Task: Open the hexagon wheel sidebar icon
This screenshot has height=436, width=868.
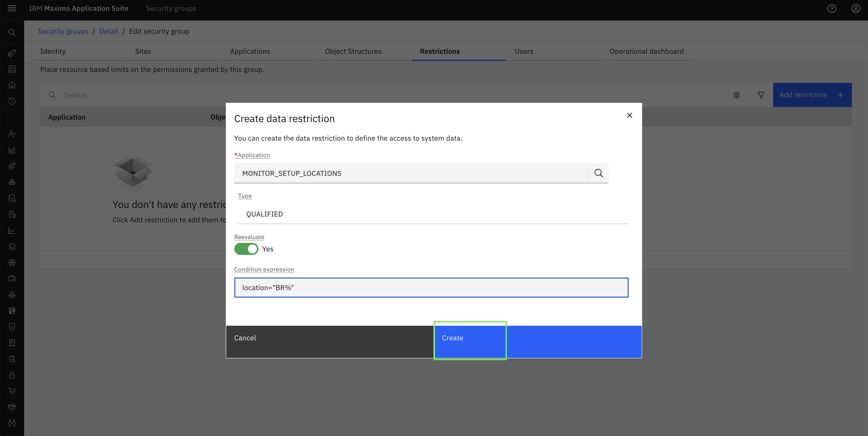Action: [12, 262]
